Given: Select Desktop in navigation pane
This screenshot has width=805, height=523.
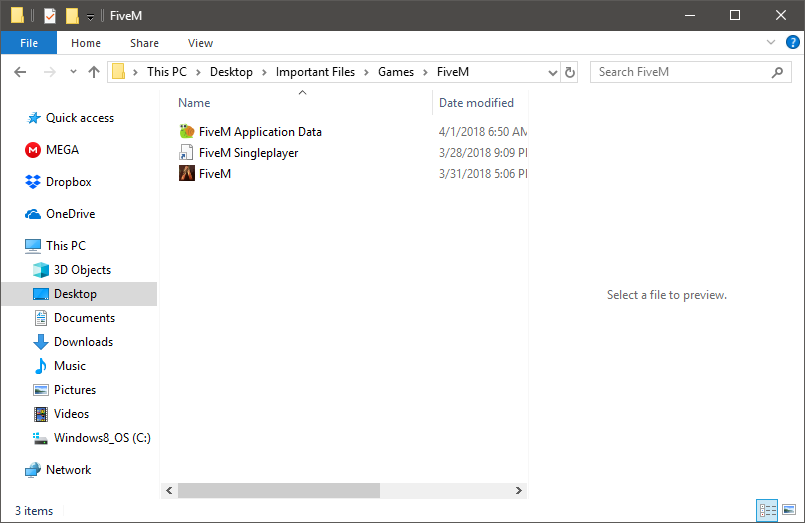Looking at the screenshot, I should (x=80, y=294).
